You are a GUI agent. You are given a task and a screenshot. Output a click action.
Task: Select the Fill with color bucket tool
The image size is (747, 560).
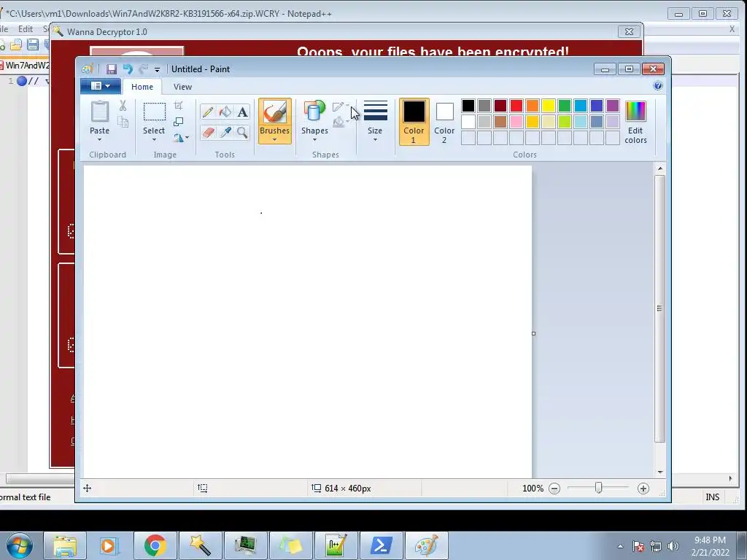(x=225, y=112)
